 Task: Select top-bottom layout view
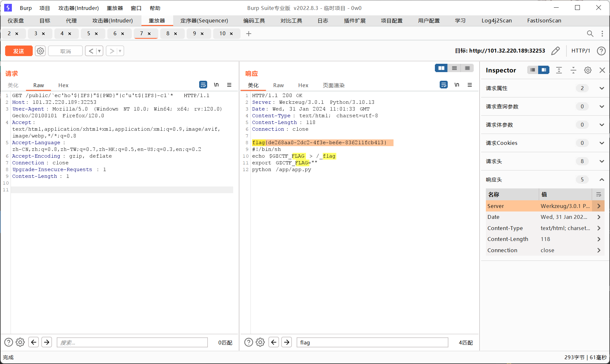pyautogui.click(x=454, y=68)
